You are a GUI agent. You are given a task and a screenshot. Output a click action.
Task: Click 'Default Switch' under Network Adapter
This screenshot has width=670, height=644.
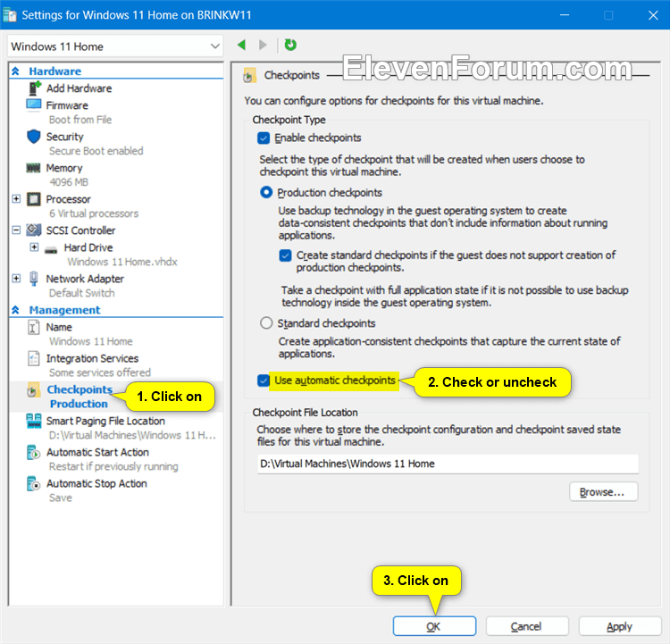81,293
